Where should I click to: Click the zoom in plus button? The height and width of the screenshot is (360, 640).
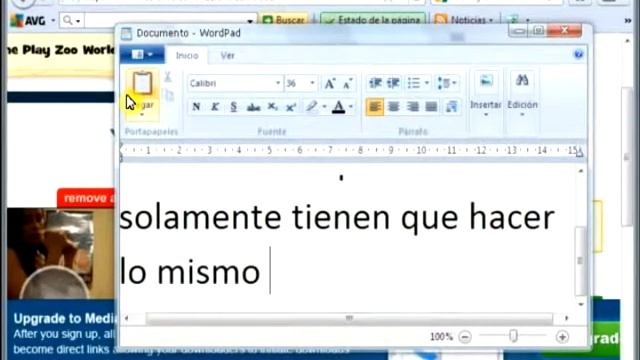point(562,337)
